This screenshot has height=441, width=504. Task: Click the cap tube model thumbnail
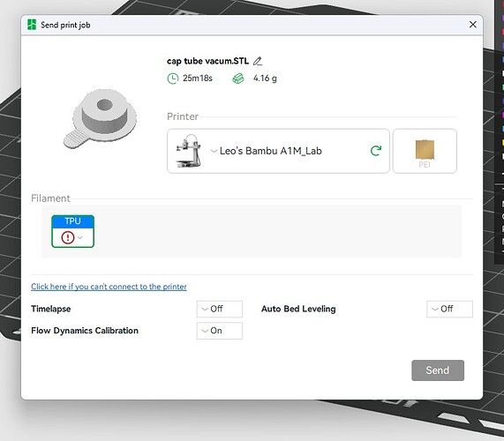pos(101,119)
